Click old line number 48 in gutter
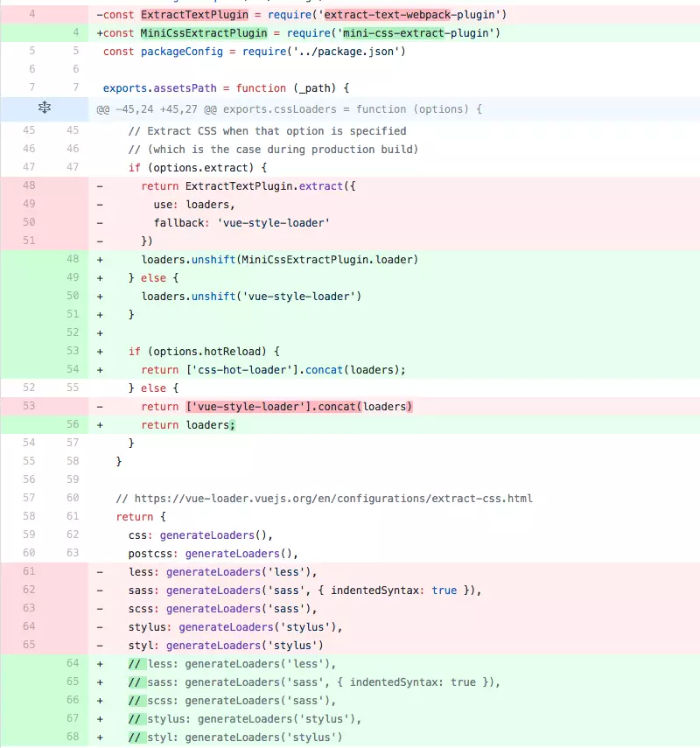 (x=29, y=185)
